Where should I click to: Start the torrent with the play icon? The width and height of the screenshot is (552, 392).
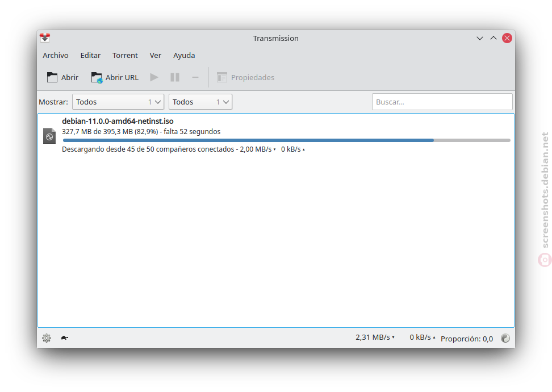click(x=154, y=77)
